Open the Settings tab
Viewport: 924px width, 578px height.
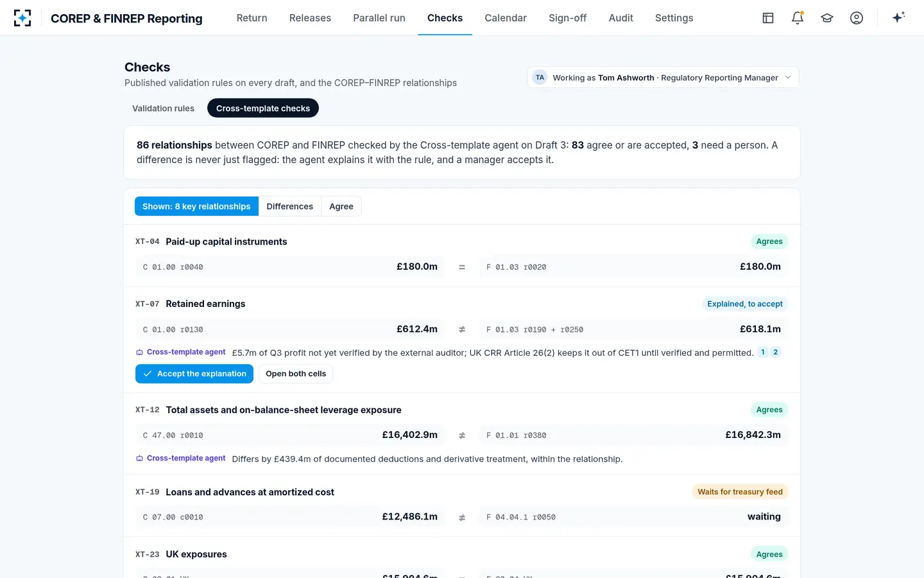(674, 18)
